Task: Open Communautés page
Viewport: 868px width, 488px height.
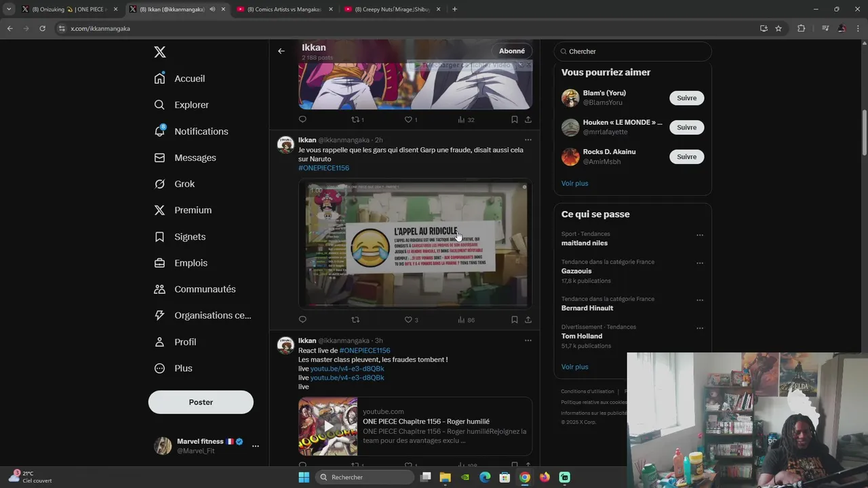Action: (195, 289)
